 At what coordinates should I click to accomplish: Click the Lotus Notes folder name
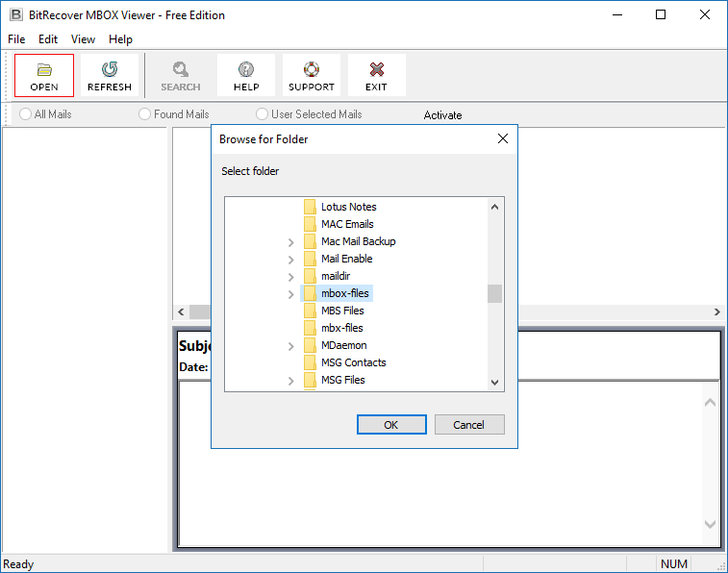[x=349, y=207]
